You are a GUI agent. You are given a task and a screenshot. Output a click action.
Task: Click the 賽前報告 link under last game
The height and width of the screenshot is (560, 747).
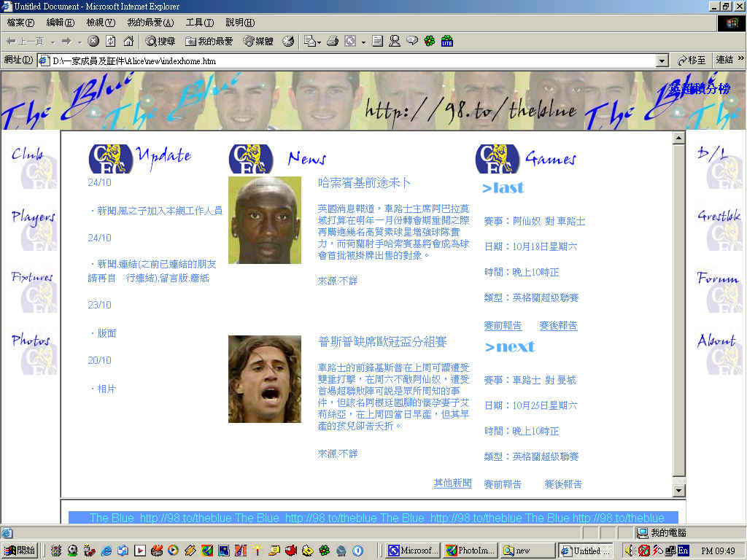point(503,325)
